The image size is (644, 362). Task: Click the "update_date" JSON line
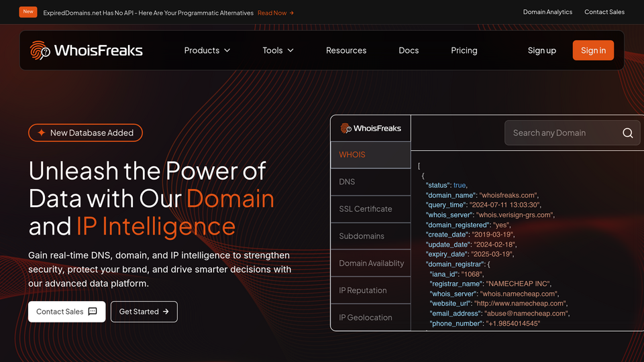(x=471, y=245)
